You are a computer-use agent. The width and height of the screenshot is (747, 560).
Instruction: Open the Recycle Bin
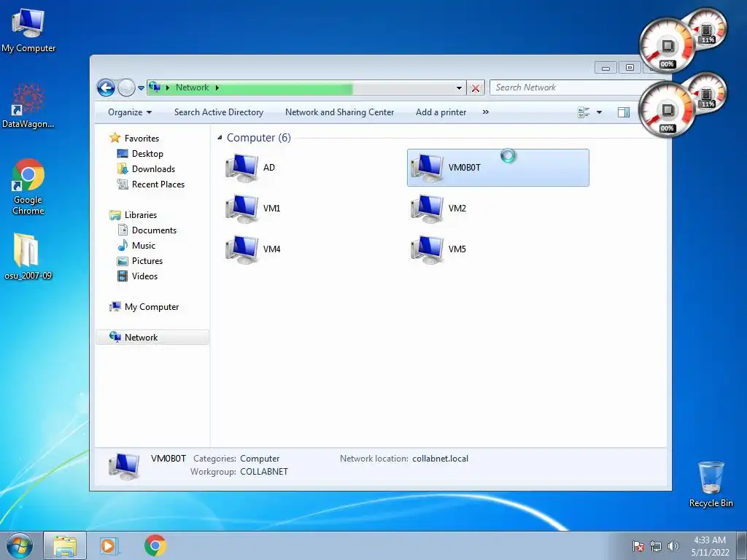click(711, 484)
